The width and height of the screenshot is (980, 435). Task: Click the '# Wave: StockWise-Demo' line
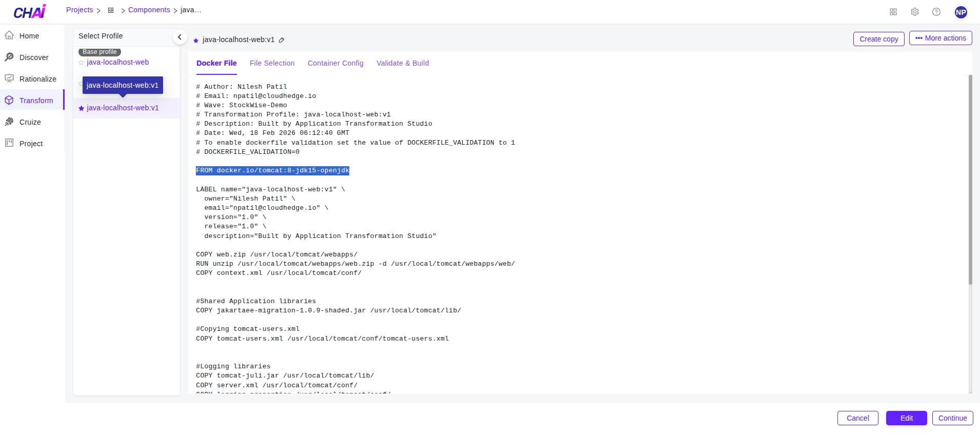tap(242, 105)
